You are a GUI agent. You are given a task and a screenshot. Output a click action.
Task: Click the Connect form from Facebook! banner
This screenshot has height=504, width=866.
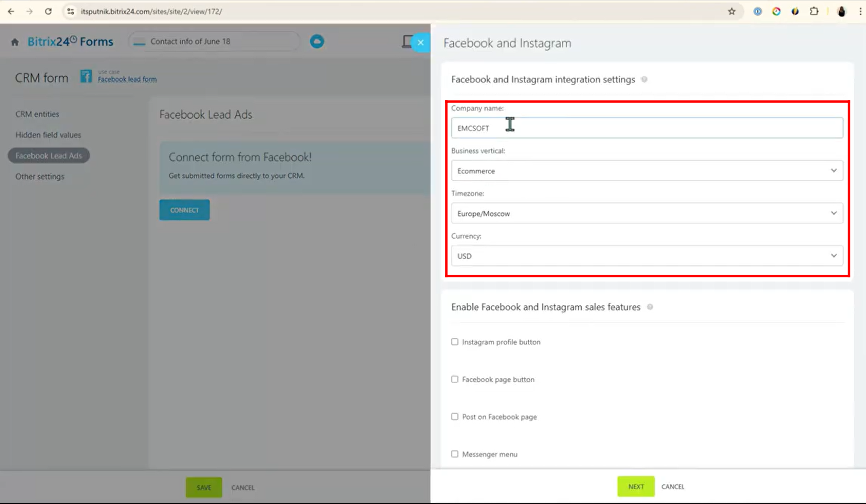(295, 168)
